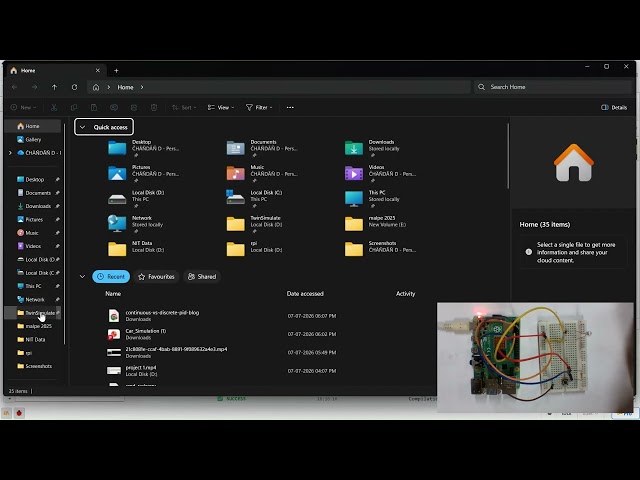
Task: Click the red taskbar app icon
Action: pos(19,413)
